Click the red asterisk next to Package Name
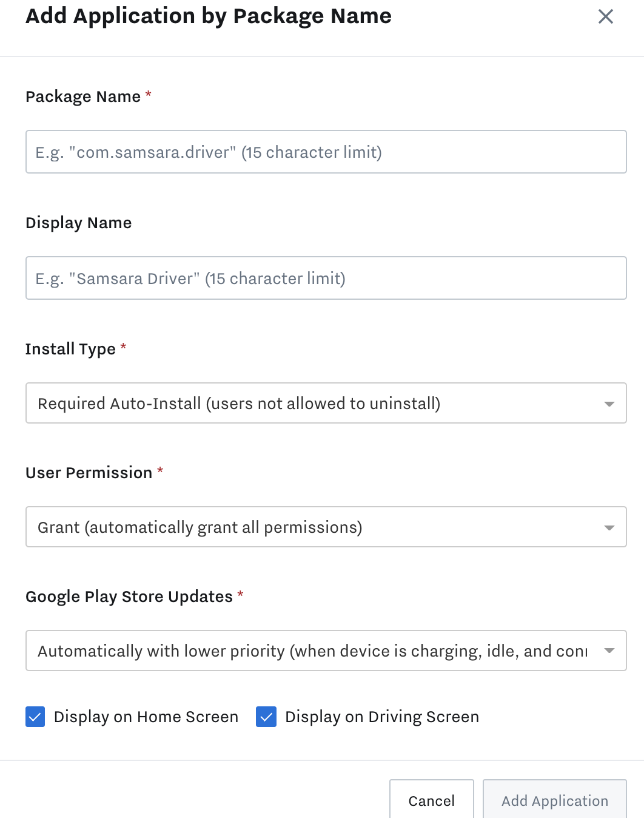The width and height of the screenshot is (644, 818). [x=149, y=95]
